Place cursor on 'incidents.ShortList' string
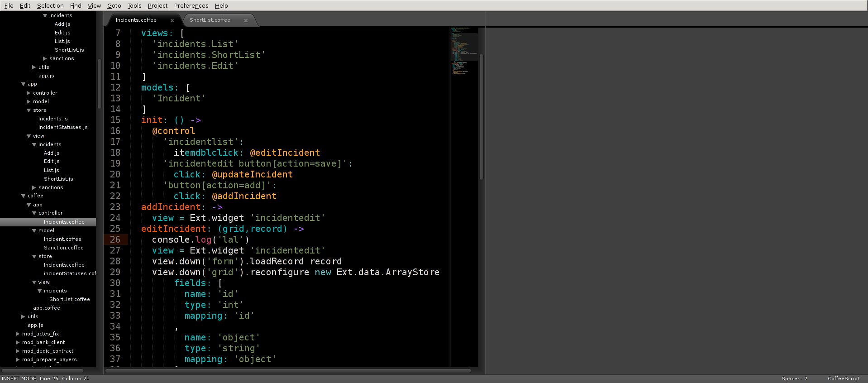The image size is (868, 383). click(x=209, y=55)
